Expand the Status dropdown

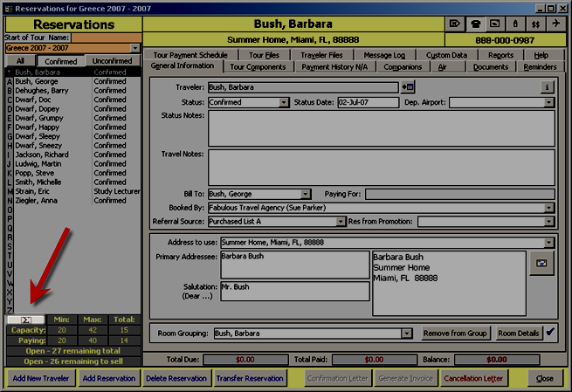point(284,102)
